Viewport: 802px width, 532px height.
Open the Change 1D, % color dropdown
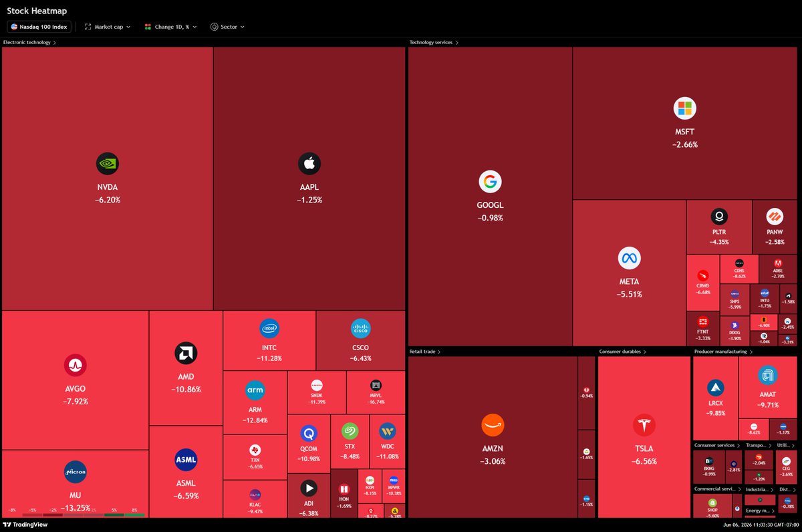pos(170,27)
